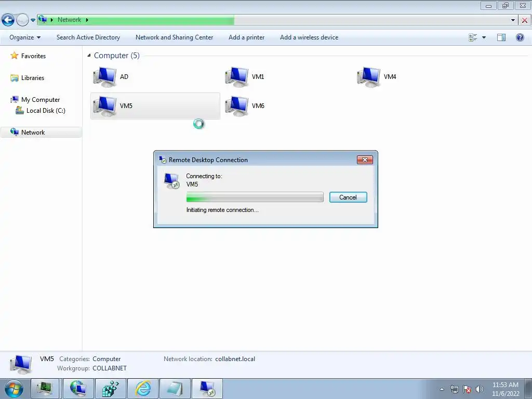Screen dimensions: 532x399
Task: Open the notepad taskbar icon
Action: [x=175, y=389]
